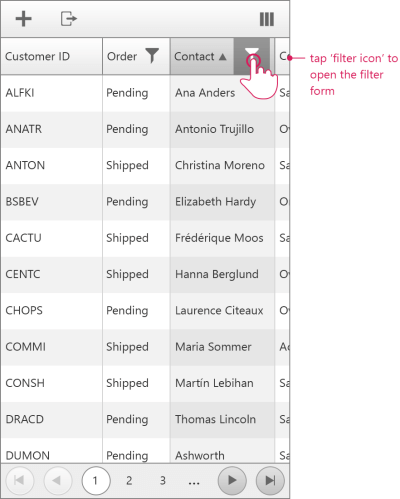Switch to page 3
The image size is (400, 499).
[163, 481]
